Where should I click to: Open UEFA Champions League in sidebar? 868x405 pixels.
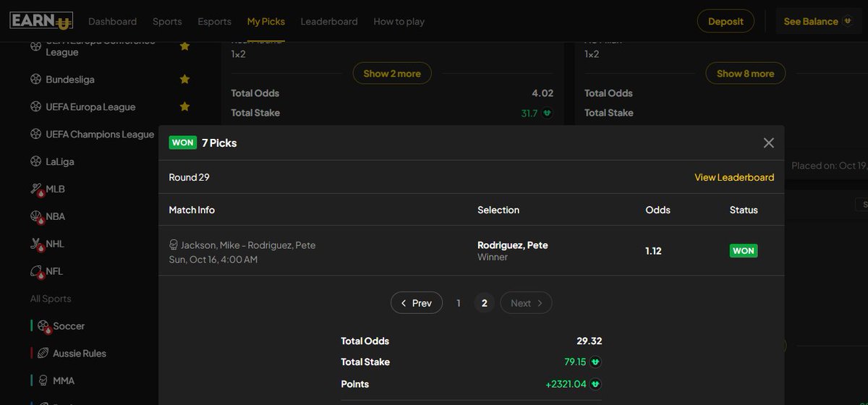click(100, 135)
